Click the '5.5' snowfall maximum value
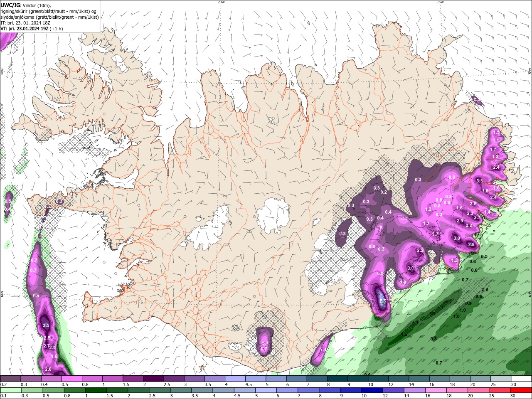 pyautogui.click(x=383, y=301)
